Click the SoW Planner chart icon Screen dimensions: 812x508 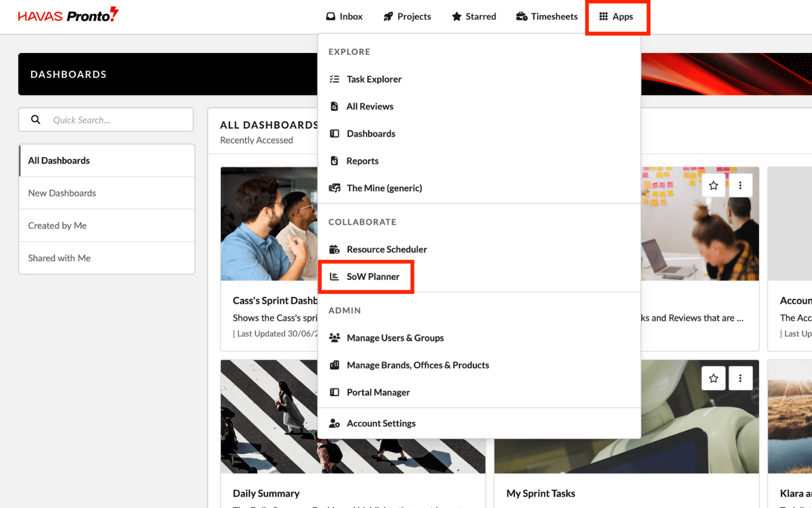334,277
